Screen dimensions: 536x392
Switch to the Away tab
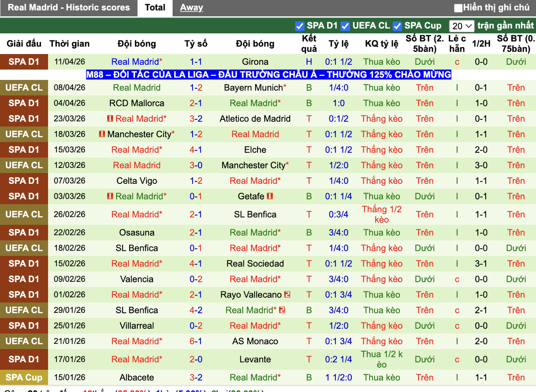click(191, 8)
